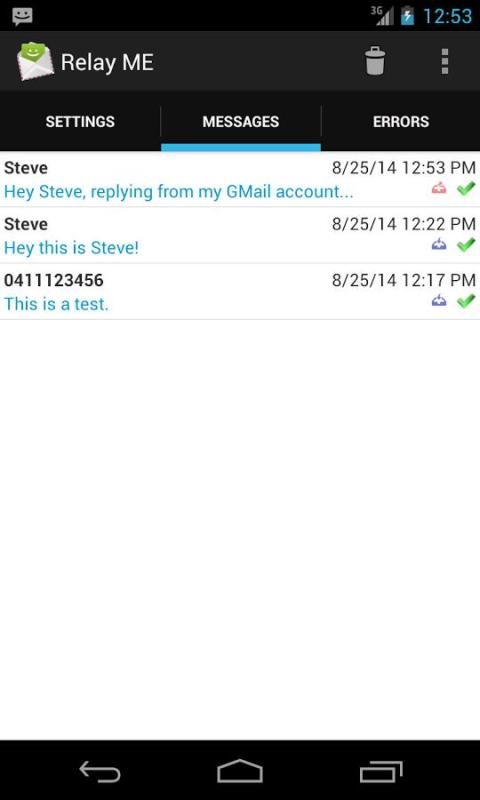Tap the red outgoing icon on GMail reply message
The image size is (480, 800).
(439, 189)
